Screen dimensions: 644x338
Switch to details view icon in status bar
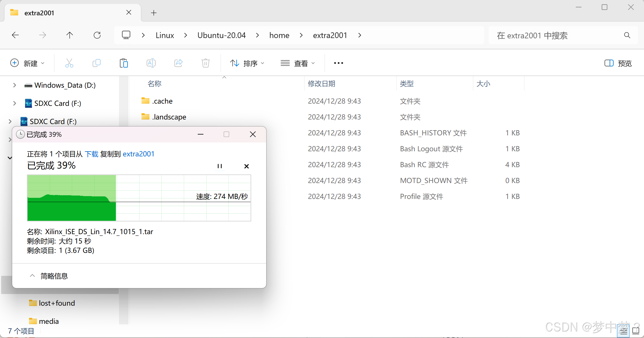(623, 331)
